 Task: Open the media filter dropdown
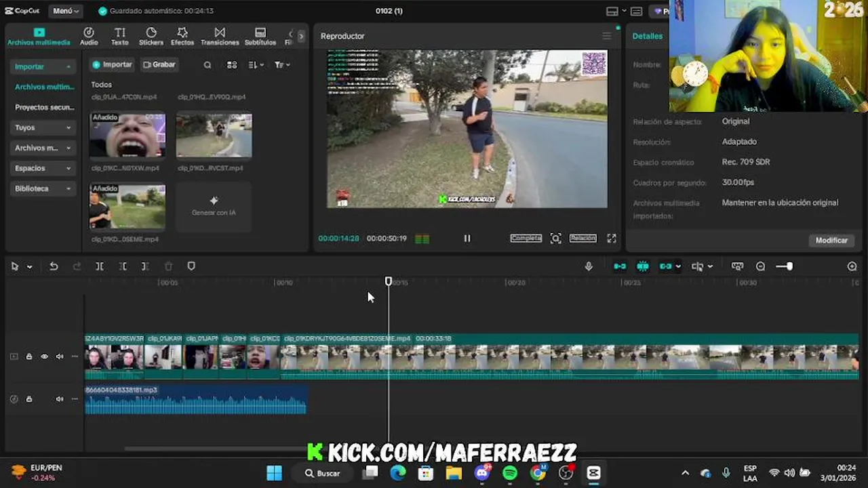coord(282,65)
